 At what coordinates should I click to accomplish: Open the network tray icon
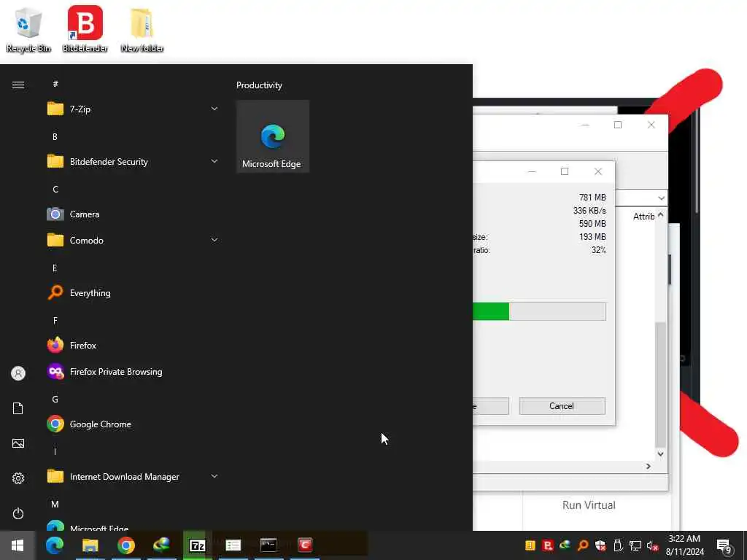click(635, 545)
